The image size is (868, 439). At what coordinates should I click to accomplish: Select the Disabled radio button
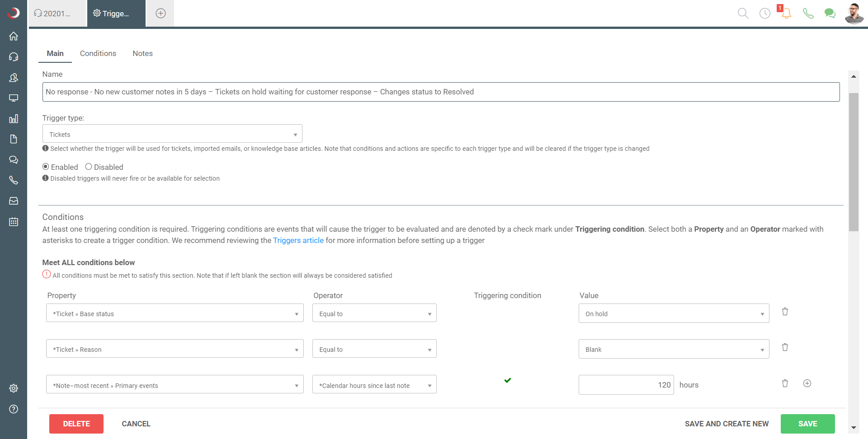89,167
